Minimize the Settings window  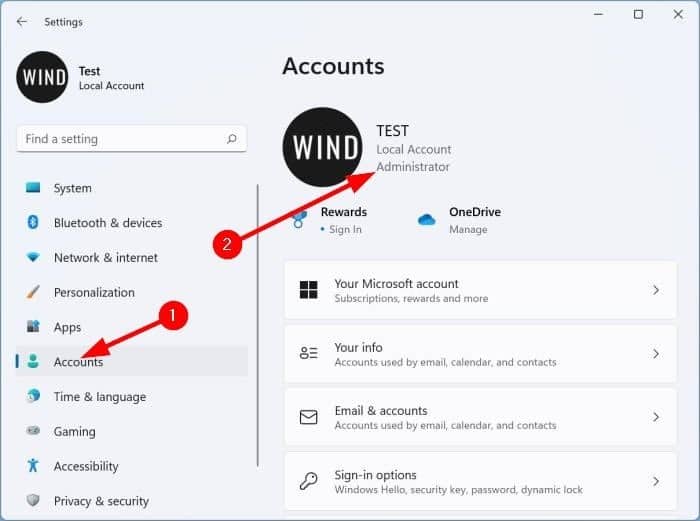598,14
